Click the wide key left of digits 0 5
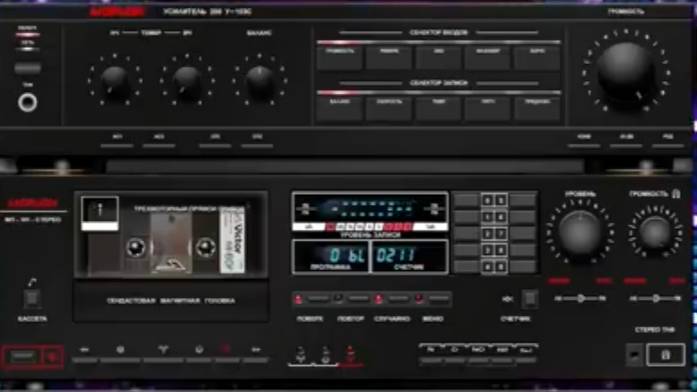 click(x=466, y=201)
